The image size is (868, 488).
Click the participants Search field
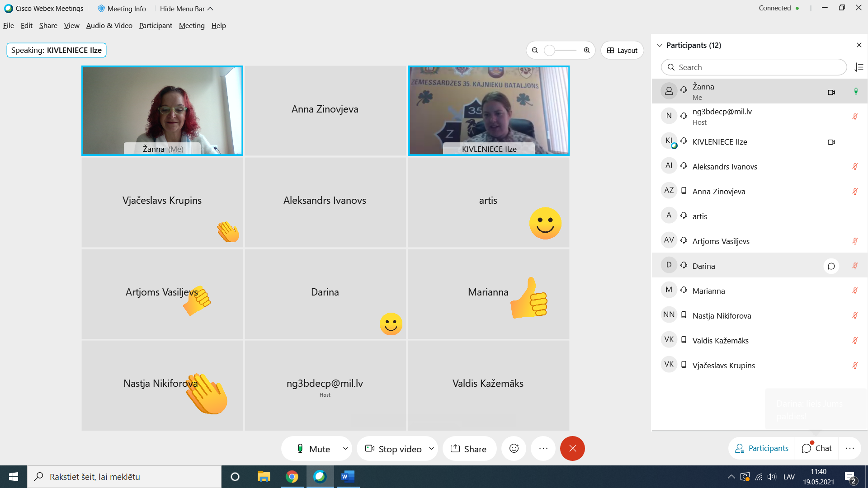coord(754,67)
